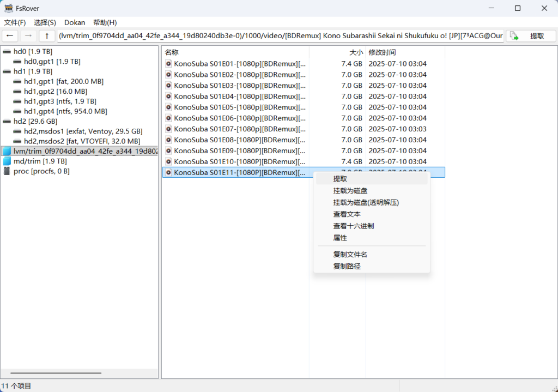Choose 挂载为磁盘 in the context menu
This screenshot has width=558, height=392.
[372, 190]
